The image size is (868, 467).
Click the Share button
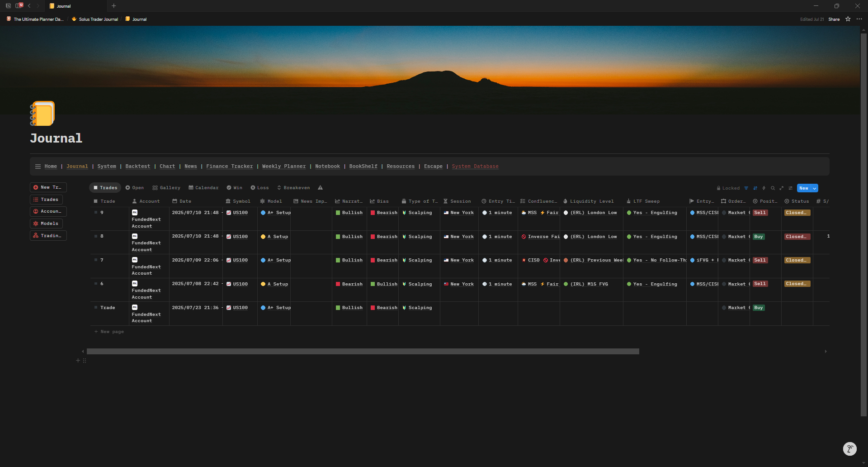tap(834, 19)
